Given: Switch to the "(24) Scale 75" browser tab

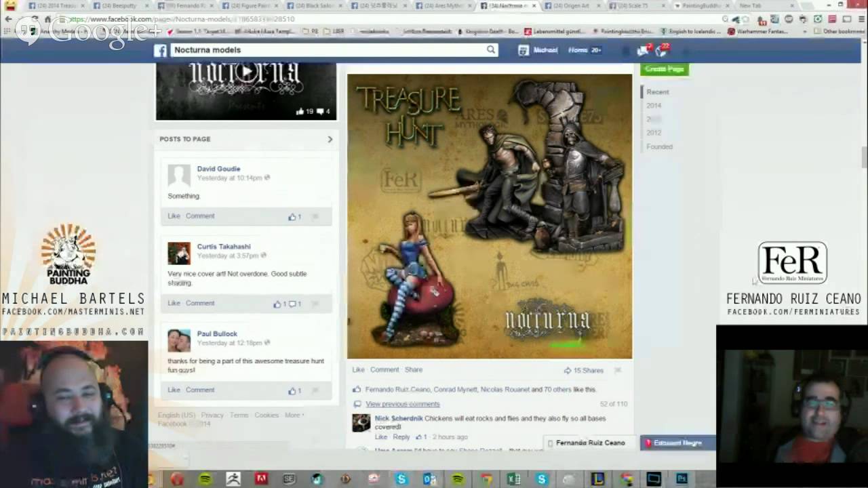Looking at the screenshot, I should (633, 6).
